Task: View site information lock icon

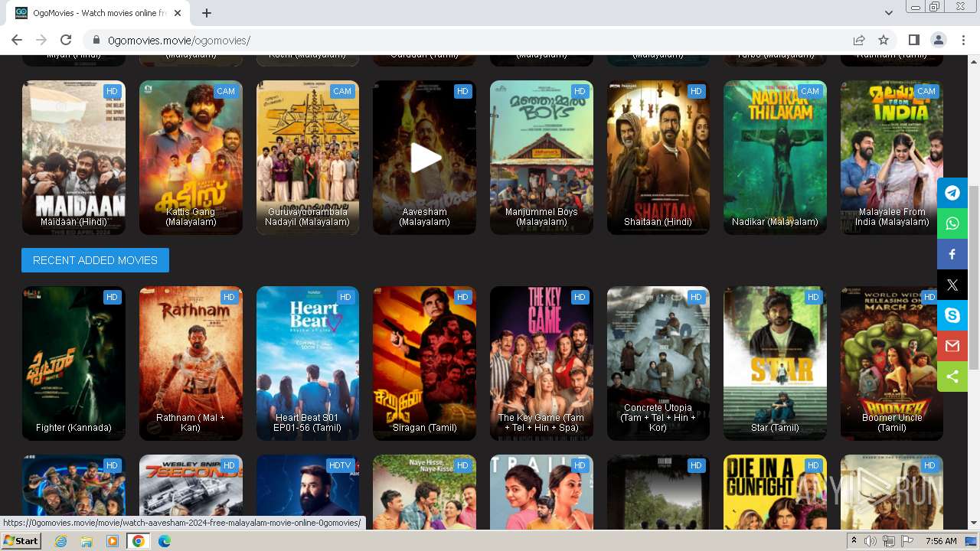Action: tap(96, 40)
